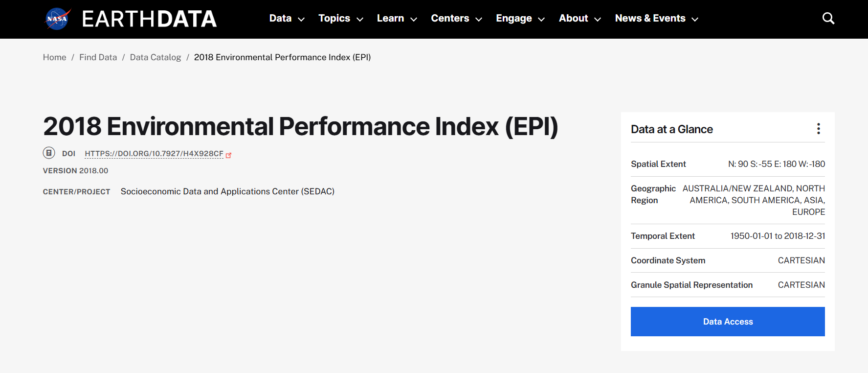Screen dimensions: 868x373
Task: Open the News & Events menu
Action: point(650,19)
